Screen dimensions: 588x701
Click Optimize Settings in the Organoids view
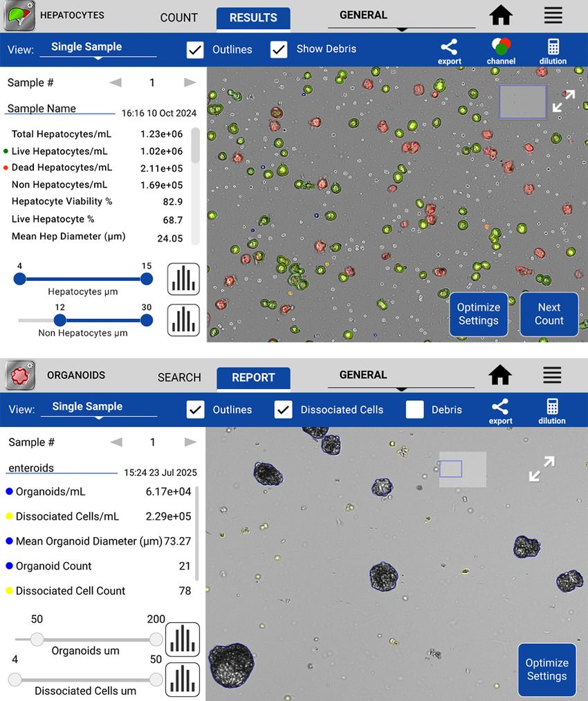546,670
